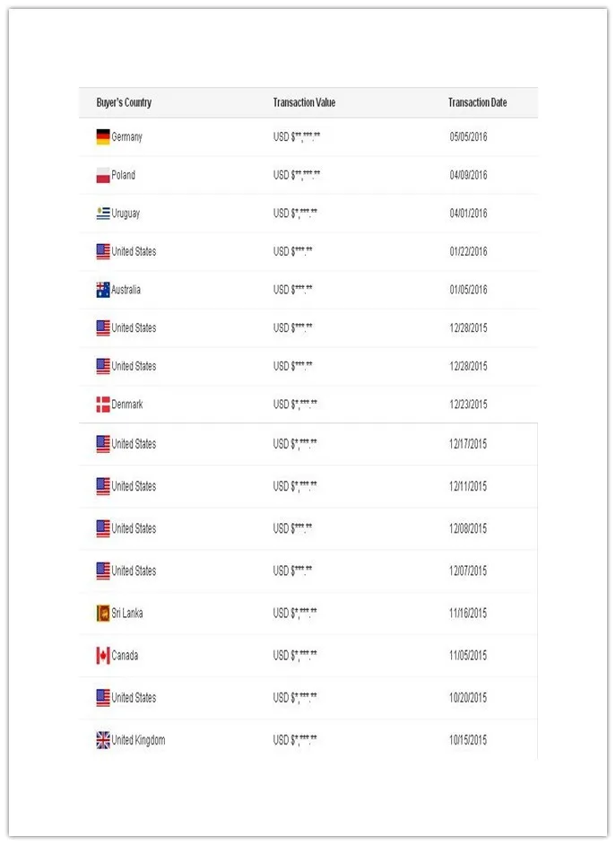Click the Poland country name text
This screenshot has height=845, width=616.
pos(124,175)
